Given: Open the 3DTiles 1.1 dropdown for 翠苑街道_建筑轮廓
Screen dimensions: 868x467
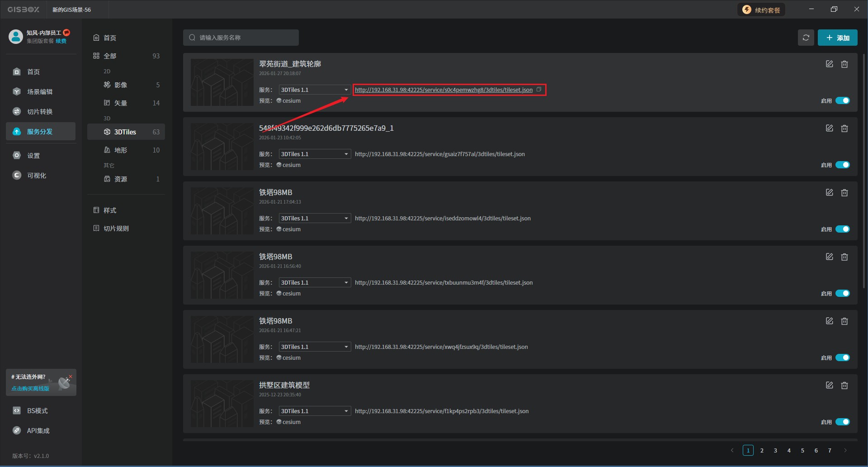Looking at the screenshot, I should 315,90.
